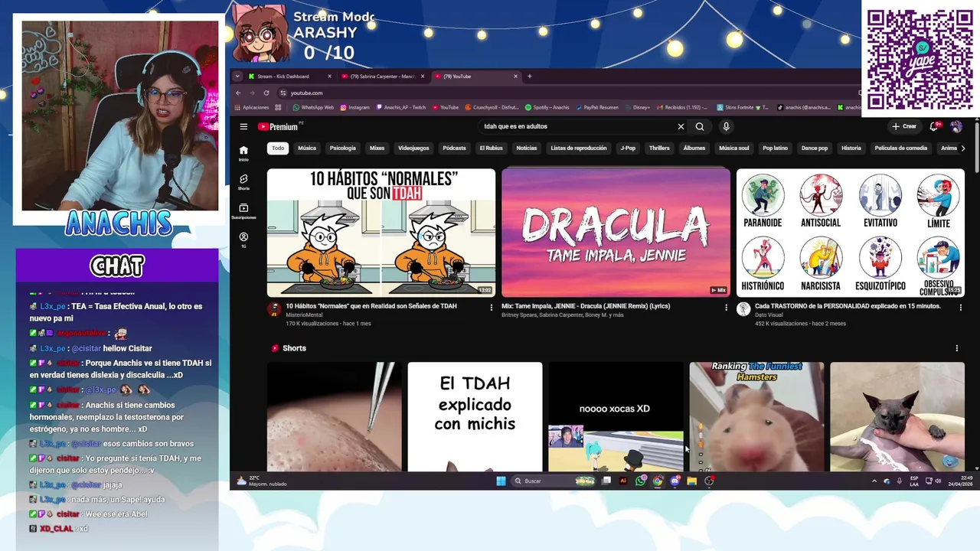Image resolution: width=980 pixels, height=551 pixels.
Task: Open the Instagram bookmark
Action: pos(354,108)
